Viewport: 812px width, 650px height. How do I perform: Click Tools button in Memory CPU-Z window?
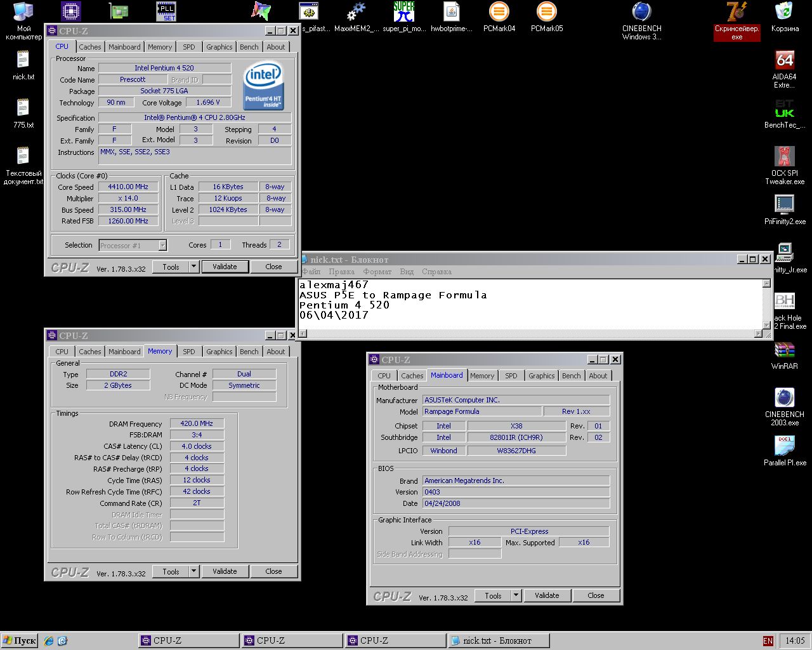[171, 571]
